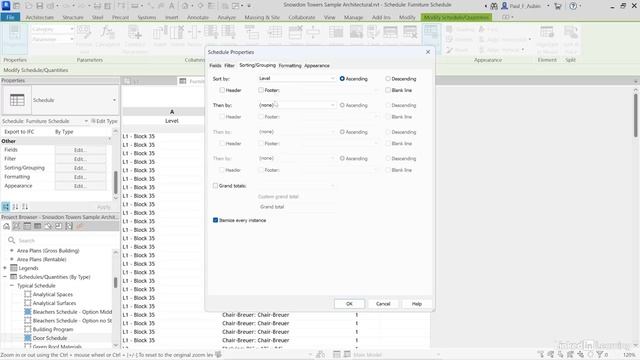640x360 pixels.
Task: Click OK in Schedule Properties dialog
Action: tap(349, 304)
